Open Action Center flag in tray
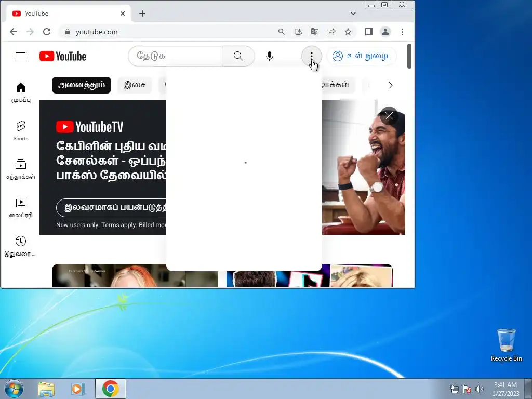Image resolution: width=532 pixels, height=399 pixels. [467, 389]
